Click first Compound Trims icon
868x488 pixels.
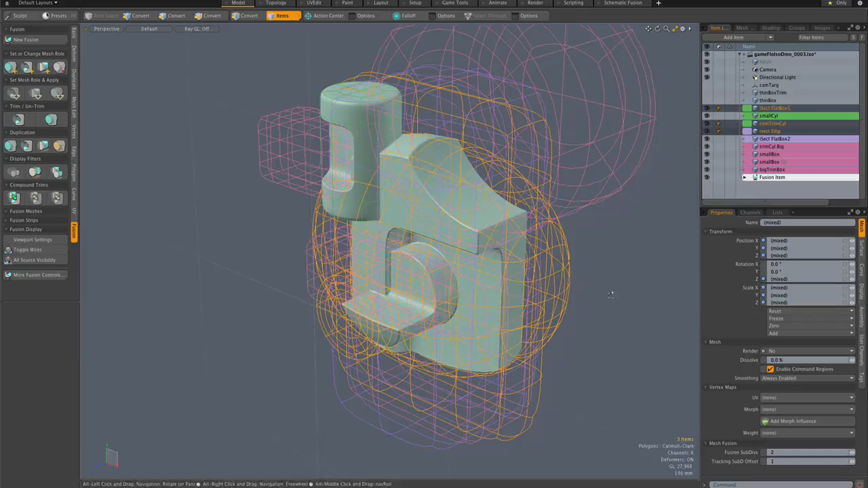[14, 198]
